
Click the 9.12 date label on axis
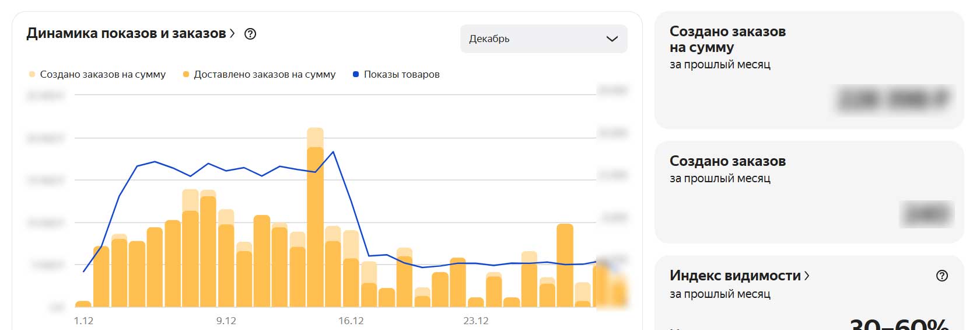click(x=226, y=321)
